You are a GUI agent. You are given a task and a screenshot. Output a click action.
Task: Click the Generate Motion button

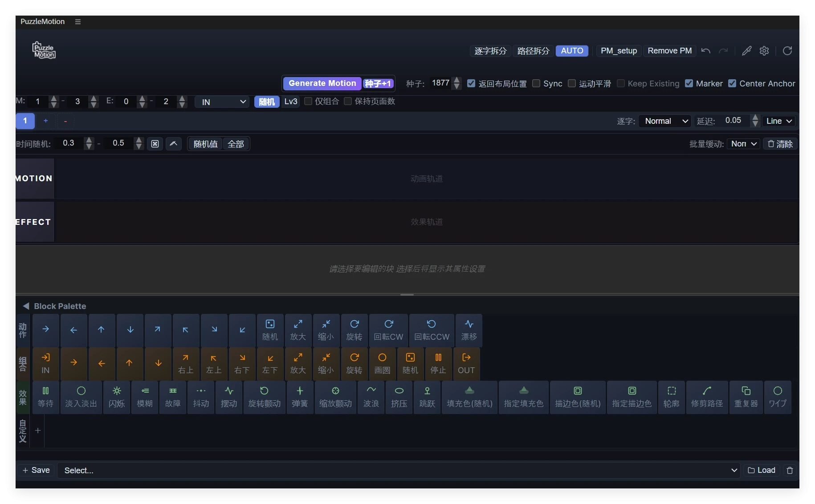[x=322, y=83]
